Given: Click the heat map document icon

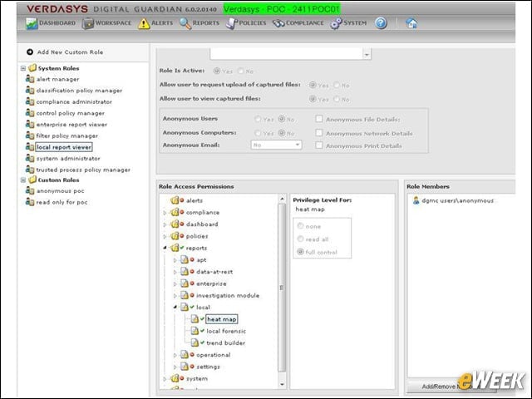Looking at the screenshot, I should pos(195,319).
